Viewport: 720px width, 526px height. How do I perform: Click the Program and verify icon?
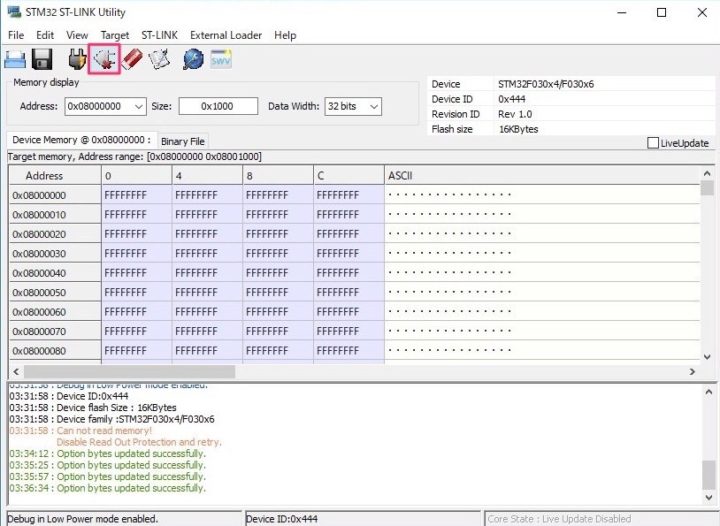159,60
